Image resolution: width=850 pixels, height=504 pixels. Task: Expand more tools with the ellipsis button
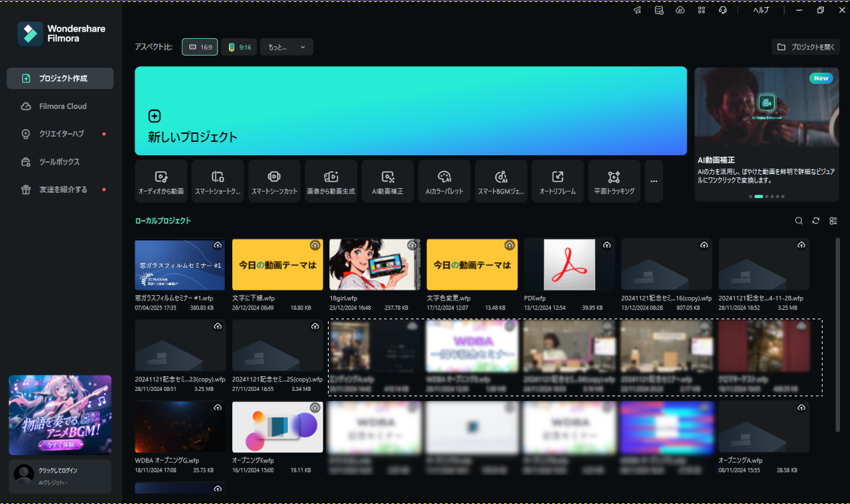click(654, 181)
